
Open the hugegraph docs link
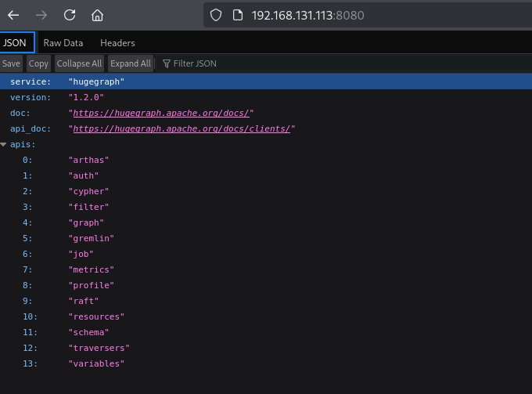coord(161,113)
